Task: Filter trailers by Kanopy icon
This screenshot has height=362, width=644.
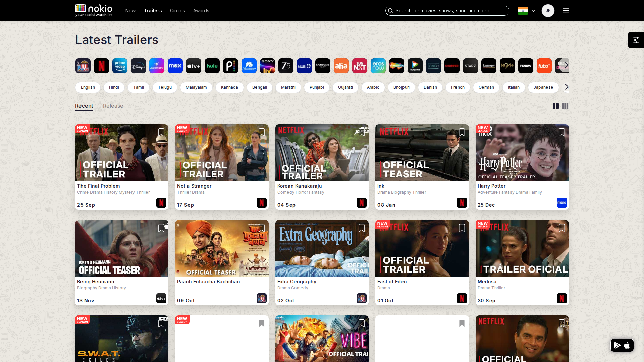Action: 489,66
